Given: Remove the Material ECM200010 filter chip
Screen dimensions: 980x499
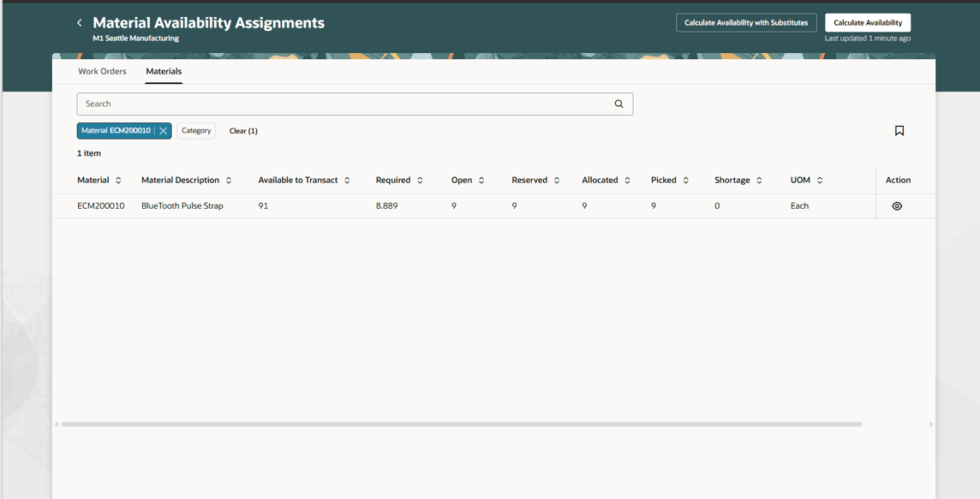Looking at the screenshot, I should pos(163,131).
